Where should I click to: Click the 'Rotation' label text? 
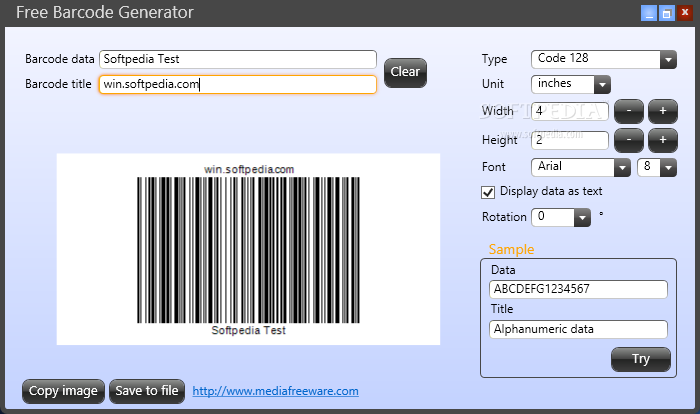504,217
